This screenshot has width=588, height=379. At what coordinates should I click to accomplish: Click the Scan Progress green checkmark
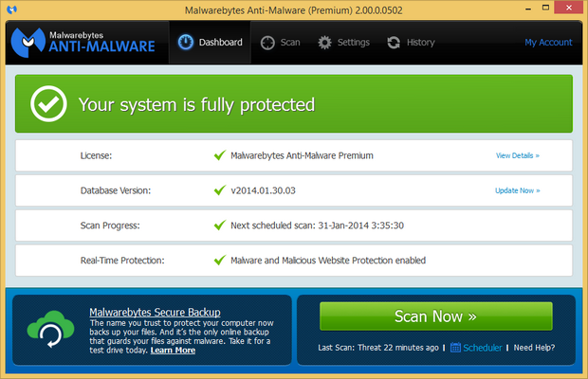(x=220, y=225)
